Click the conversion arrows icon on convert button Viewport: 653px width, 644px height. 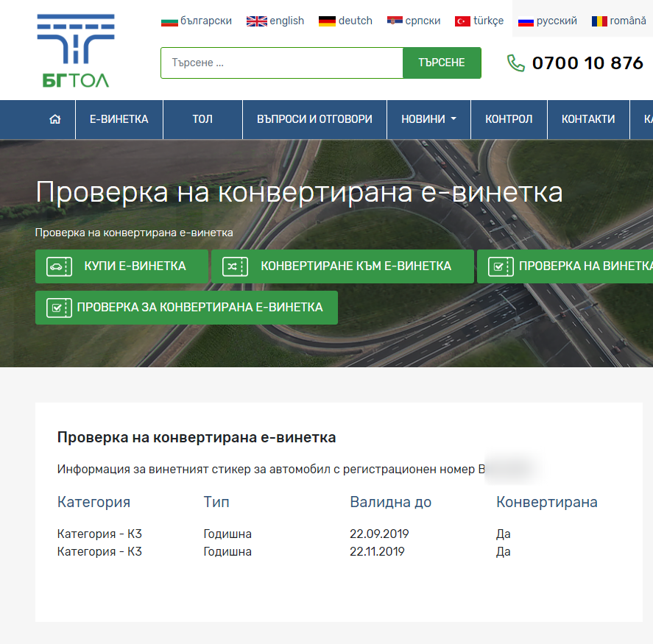235,266
